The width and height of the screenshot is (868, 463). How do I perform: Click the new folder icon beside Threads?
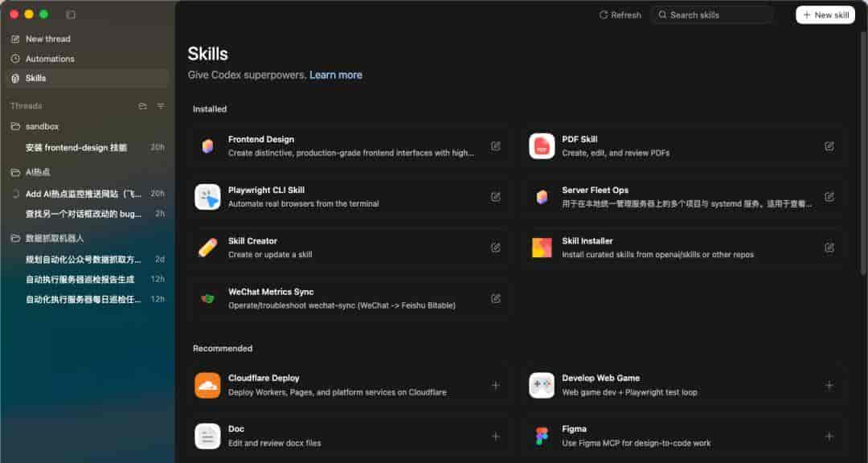tap(143, 106)
